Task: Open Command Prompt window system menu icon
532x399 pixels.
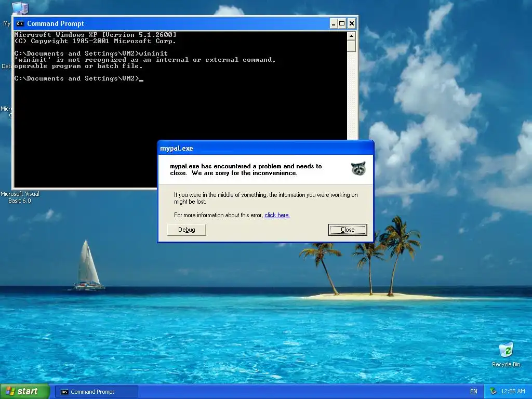Action: tap(20, 23)
